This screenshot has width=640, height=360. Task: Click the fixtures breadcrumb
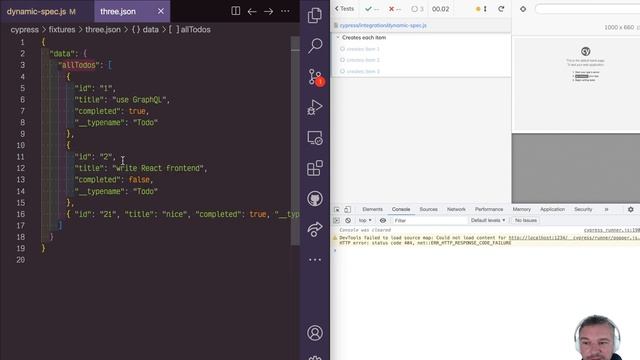tap(62, 29)
